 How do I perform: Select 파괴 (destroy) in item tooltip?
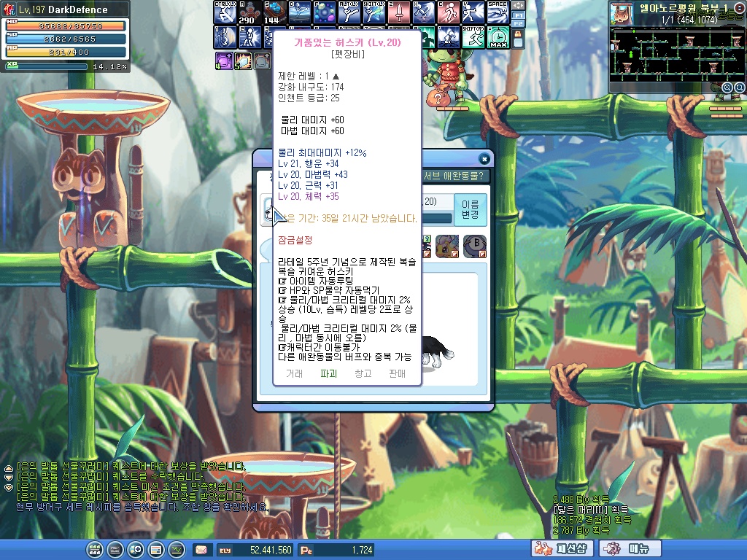pyautogui.click(x=329, y=373)
